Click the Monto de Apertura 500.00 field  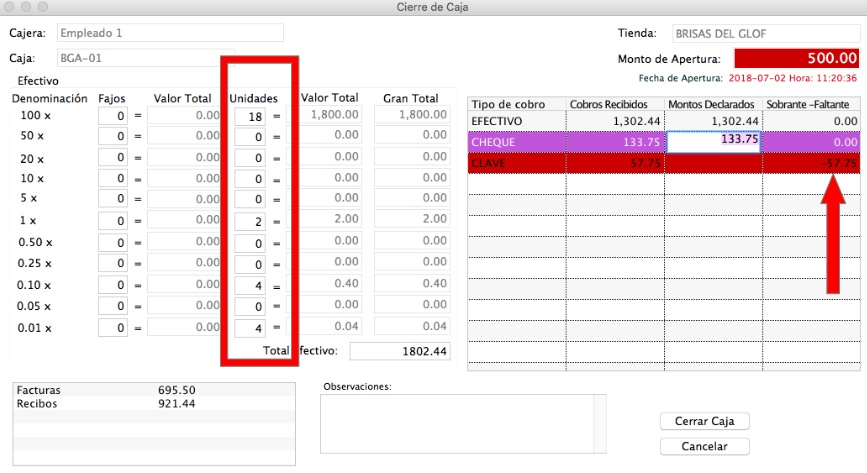pyautogui.click(x=797, y=59)
